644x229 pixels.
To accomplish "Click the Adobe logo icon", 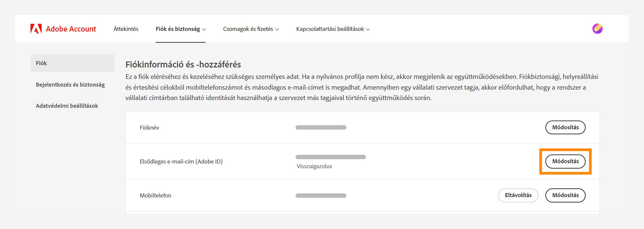I will coord(36,29).
